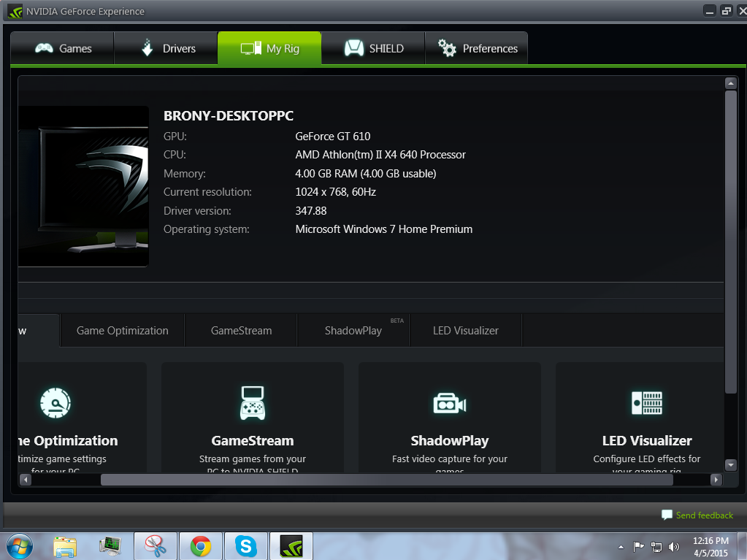747x560 pixels.
Task: Click Microsoft Windows 7 Home Premium text
Action: (x=383, y=229)
